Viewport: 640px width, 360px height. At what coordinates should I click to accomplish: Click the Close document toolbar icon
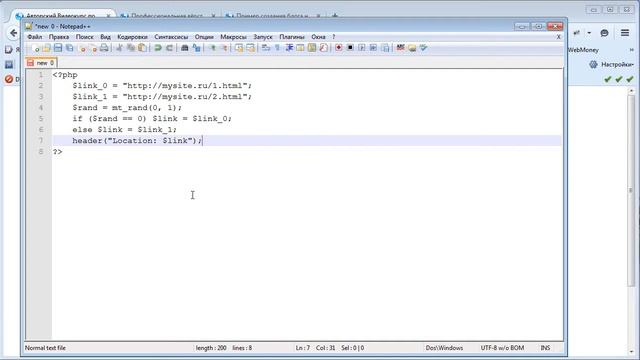point(82,48)
